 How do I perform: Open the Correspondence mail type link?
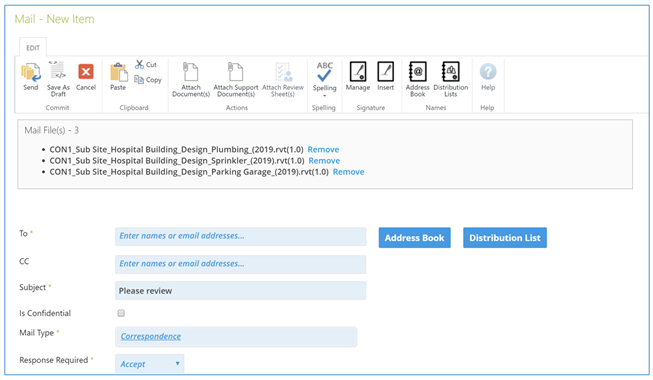click(x=150, y=336)
